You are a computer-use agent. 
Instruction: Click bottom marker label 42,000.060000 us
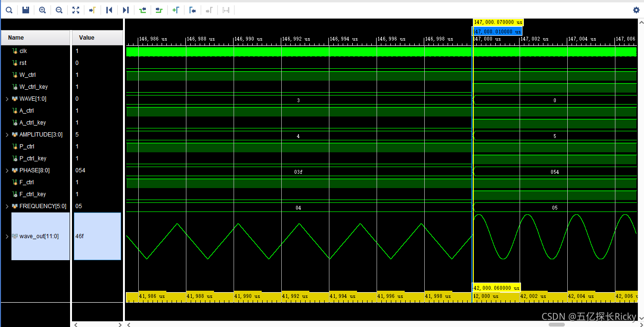496,287
